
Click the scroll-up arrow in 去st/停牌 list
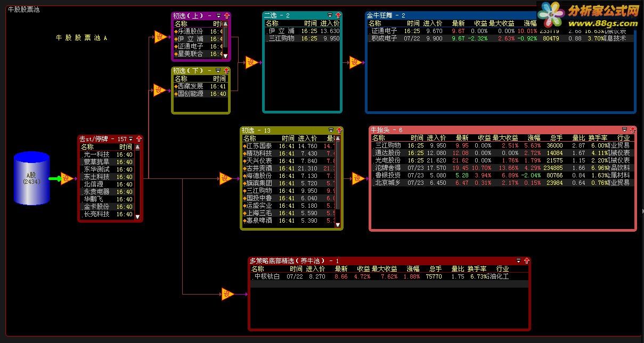click(137, 147)
